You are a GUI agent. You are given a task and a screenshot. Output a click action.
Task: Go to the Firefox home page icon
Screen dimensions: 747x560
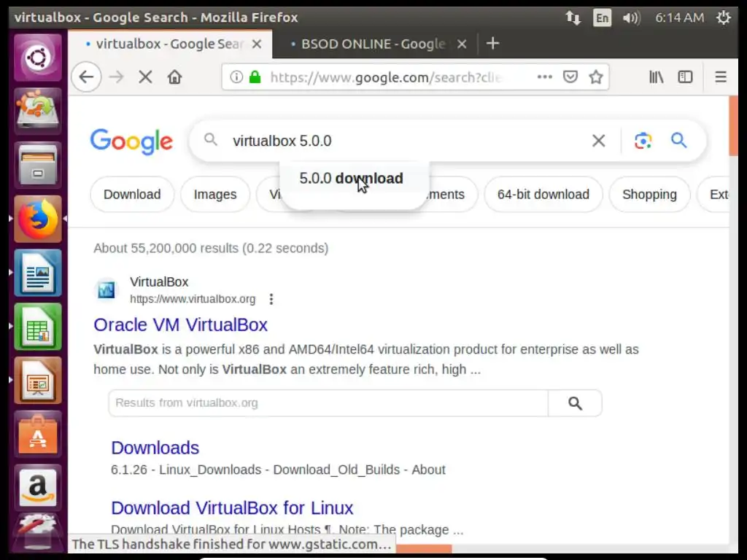point(175,77)
